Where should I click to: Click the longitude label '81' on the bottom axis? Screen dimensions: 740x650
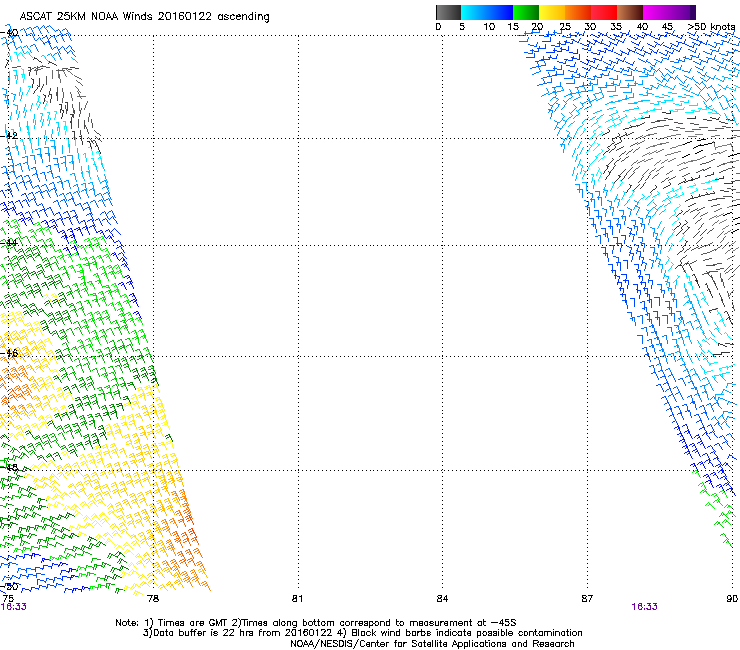(297, 599)
